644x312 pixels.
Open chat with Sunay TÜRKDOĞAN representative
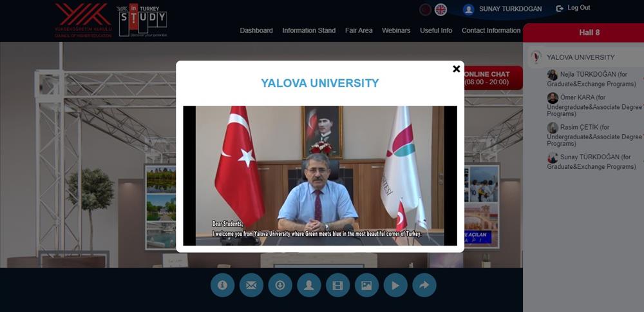[591, 162]
